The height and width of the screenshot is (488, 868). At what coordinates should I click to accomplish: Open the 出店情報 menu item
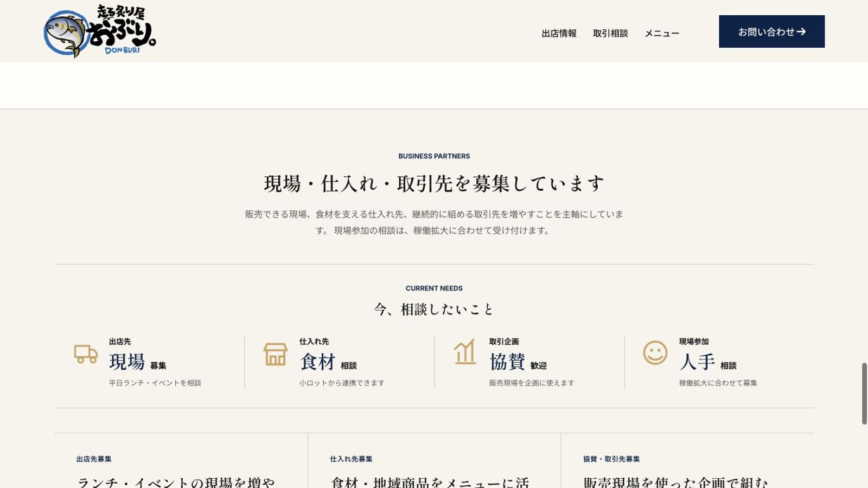point(559,33)
